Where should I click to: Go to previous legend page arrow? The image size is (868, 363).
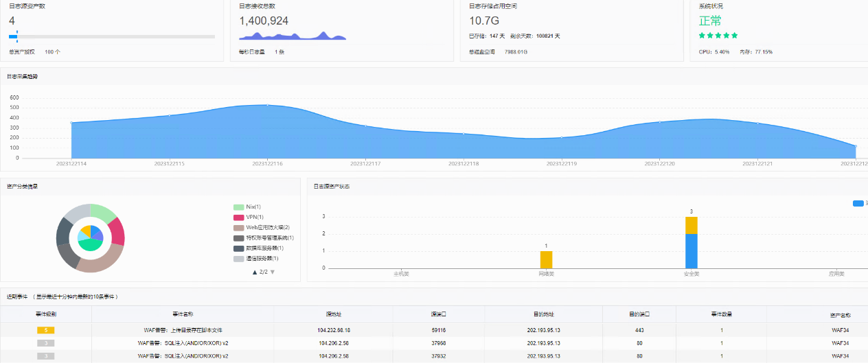255,272
